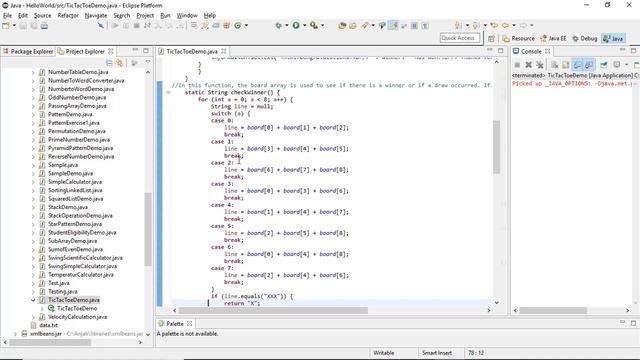This screenshot has height=360, width=640.
Task: Close the Palette view tab
Action: [189, 323]
